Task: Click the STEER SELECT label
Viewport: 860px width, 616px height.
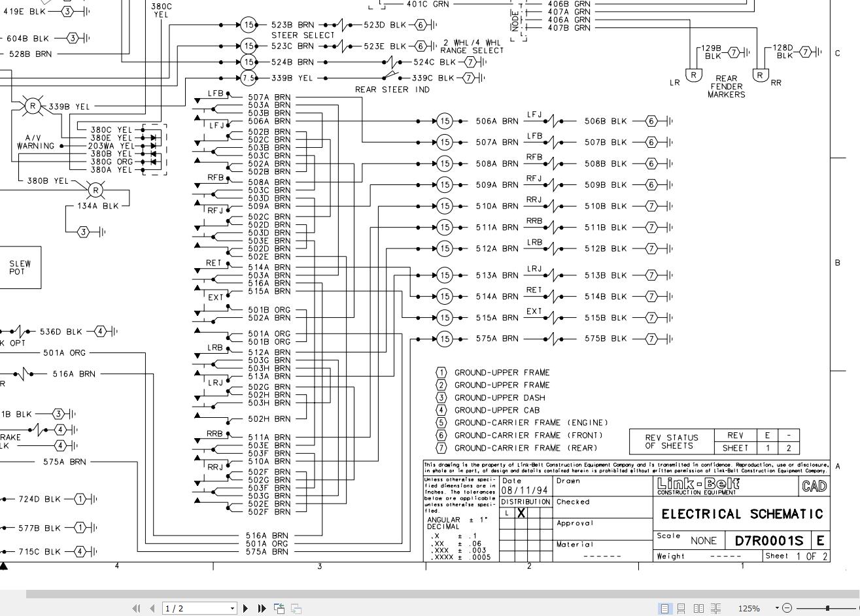Action: click(x=303, y=35)
